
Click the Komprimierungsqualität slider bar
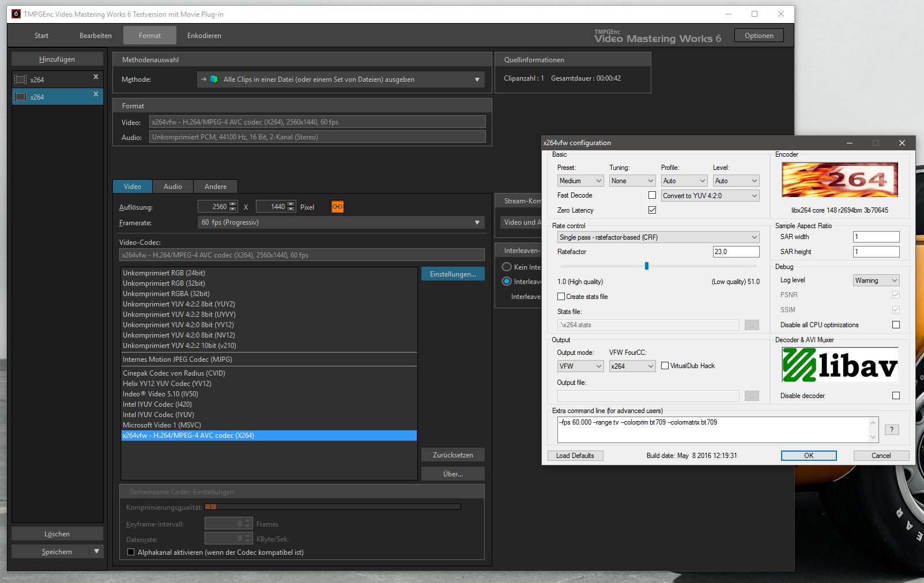point(333,507)
